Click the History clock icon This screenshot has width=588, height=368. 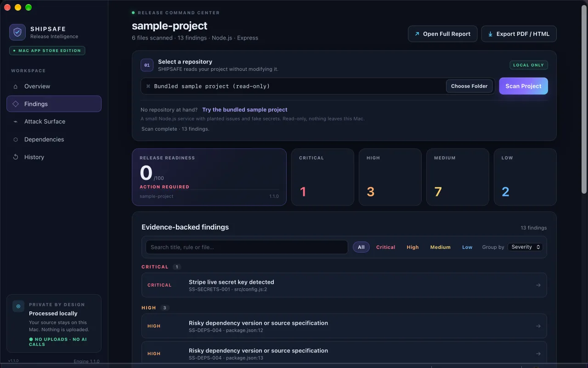[x=16, y=157]
